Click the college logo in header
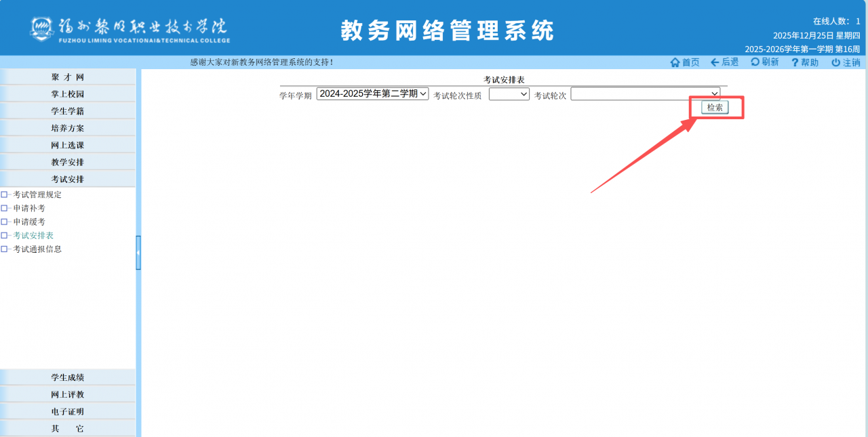This screenshot has height=437, width=868. [41, 28]
